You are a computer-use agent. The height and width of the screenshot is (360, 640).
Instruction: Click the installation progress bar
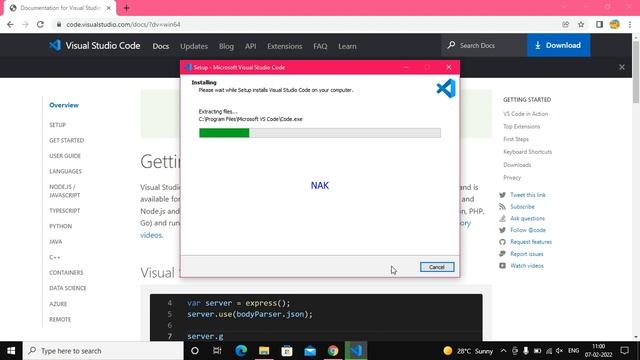point(320,133)
